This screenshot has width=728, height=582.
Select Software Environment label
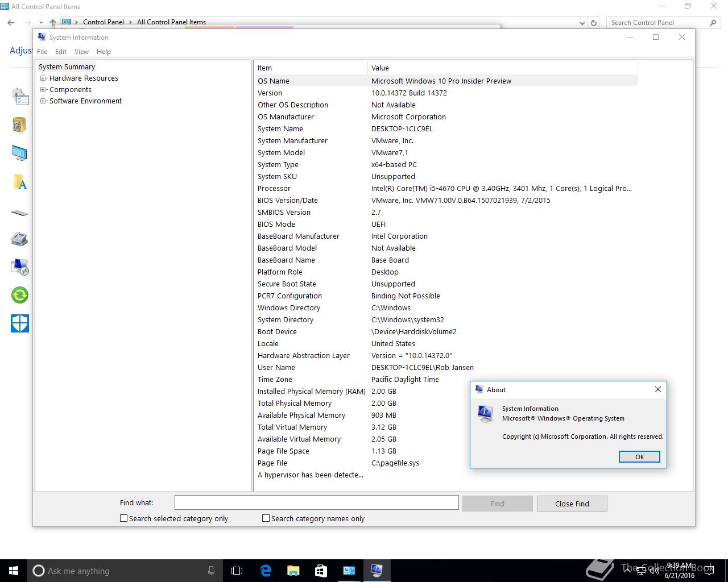point(85,101)
